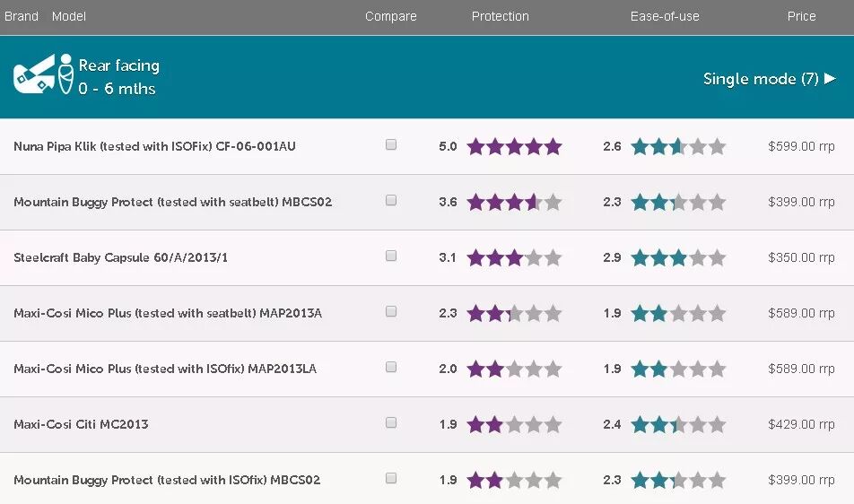
Task: Click the 3.1 protection score
Action: pyautogui.click(x=448, y=257)
